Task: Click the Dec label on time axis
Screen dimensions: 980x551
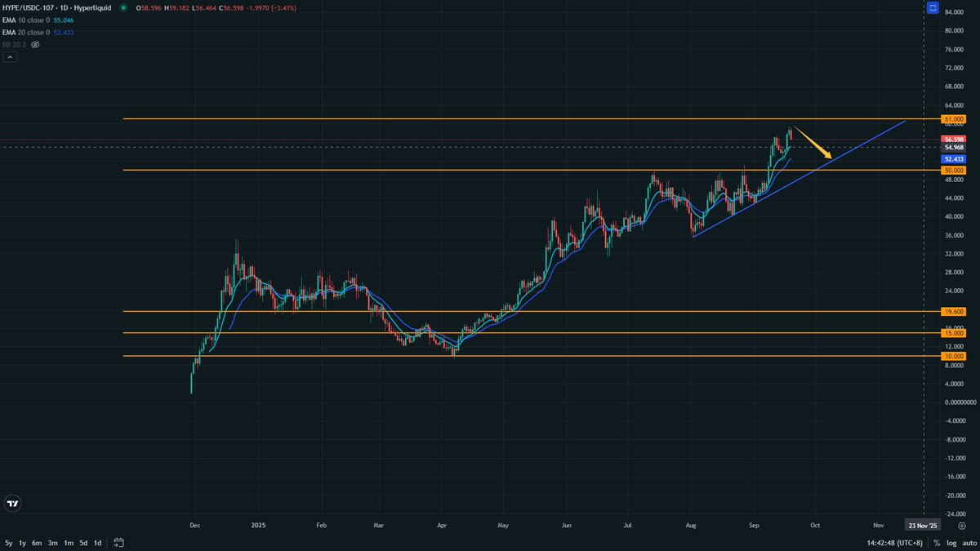Action: [194, 527]
